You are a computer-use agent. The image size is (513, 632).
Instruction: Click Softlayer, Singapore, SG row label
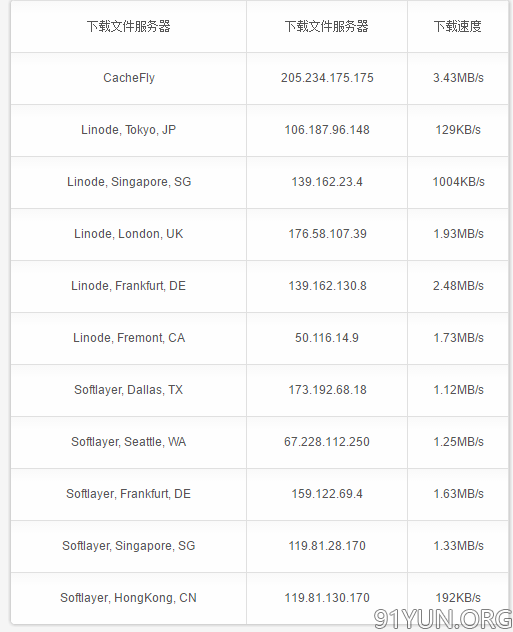(129, 546)
